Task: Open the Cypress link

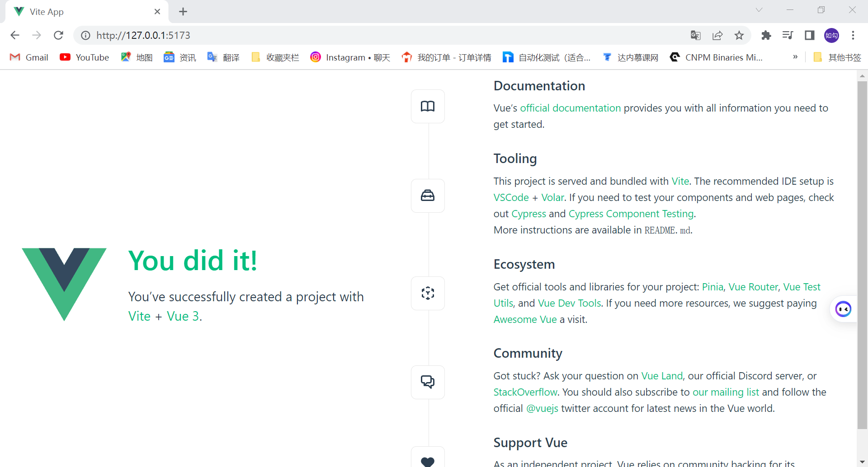Action: [529, 214]
